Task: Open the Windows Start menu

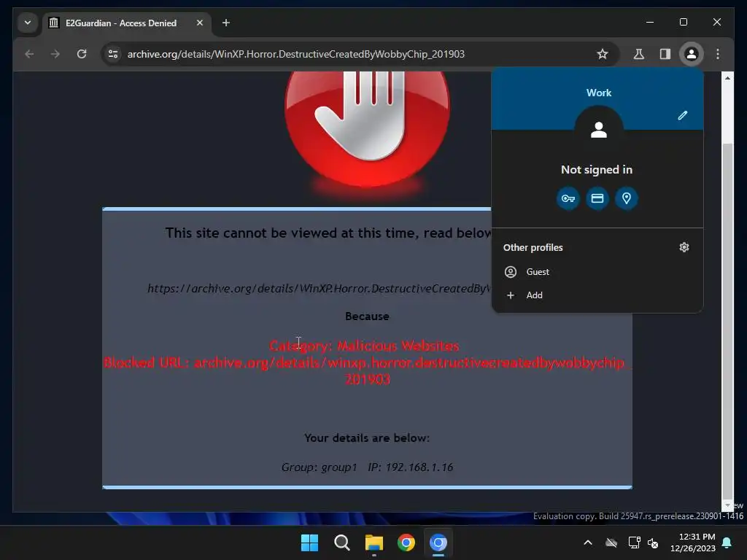Action: click(309, 542)
